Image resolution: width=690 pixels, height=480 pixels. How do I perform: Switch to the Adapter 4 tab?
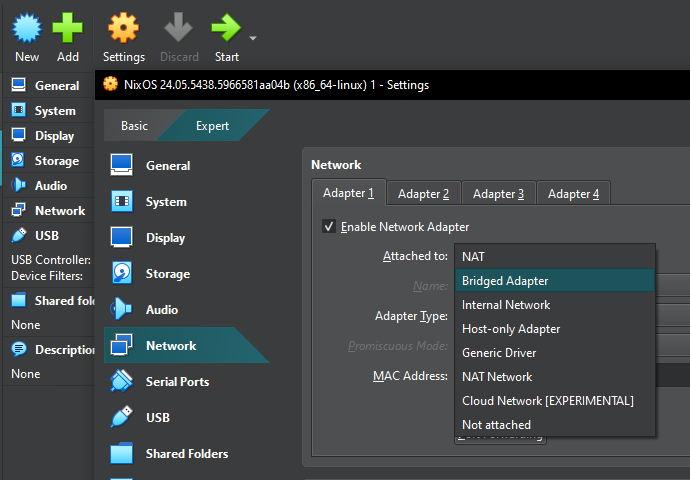(x=573, y=194)
